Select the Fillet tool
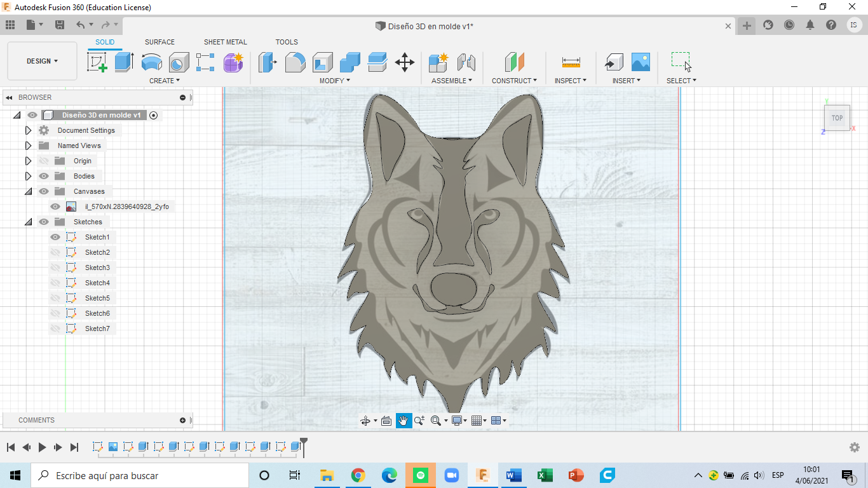The image size is (868, 488). 295,62
